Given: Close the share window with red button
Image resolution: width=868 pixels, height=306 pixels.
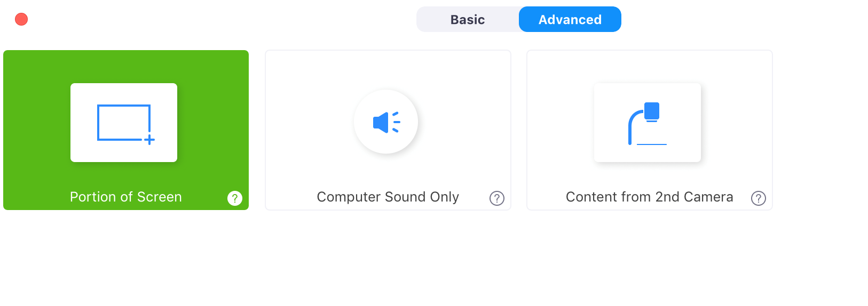Looking at the screenshot, I should pos(21,19).
